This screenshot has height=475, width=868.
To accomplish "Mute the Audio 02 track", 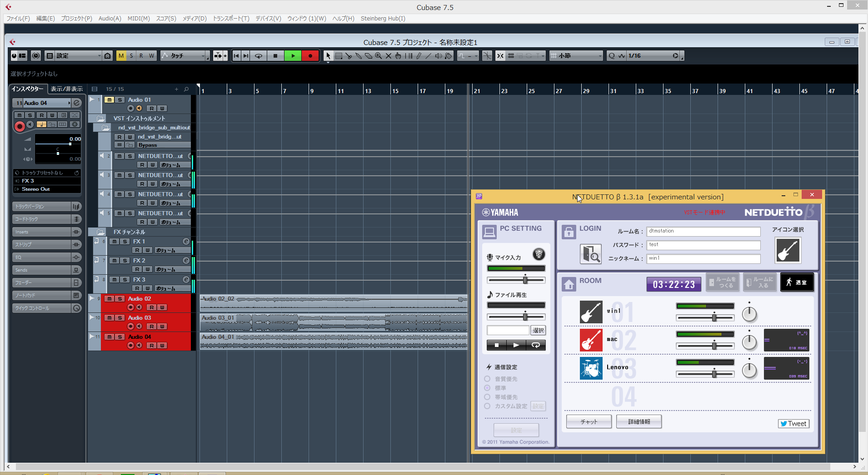I will (x=110, y=299).
